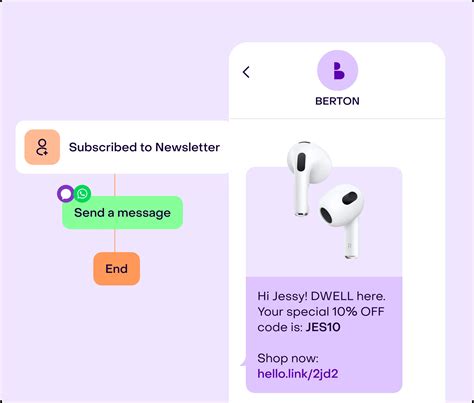Click the connector between trigger and message step
The image size is (474, 403).
click(115, 185)
